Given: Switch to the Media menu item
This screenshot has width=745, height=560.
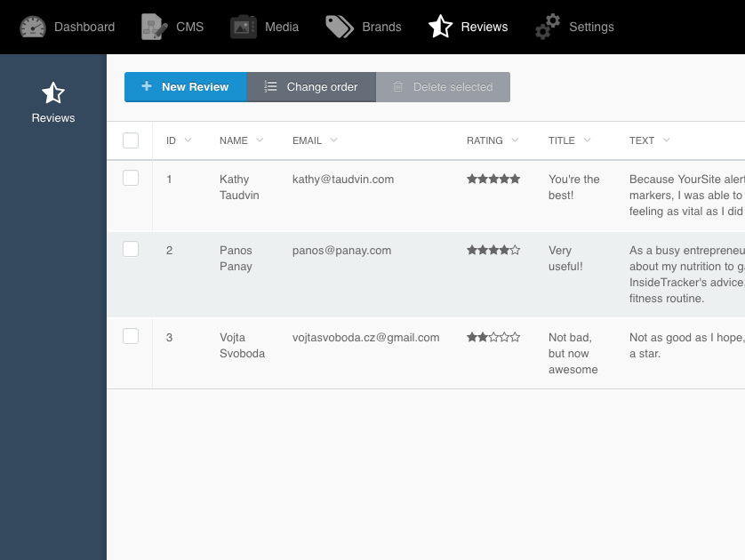Looking at the screenshot, I should 282,27.
